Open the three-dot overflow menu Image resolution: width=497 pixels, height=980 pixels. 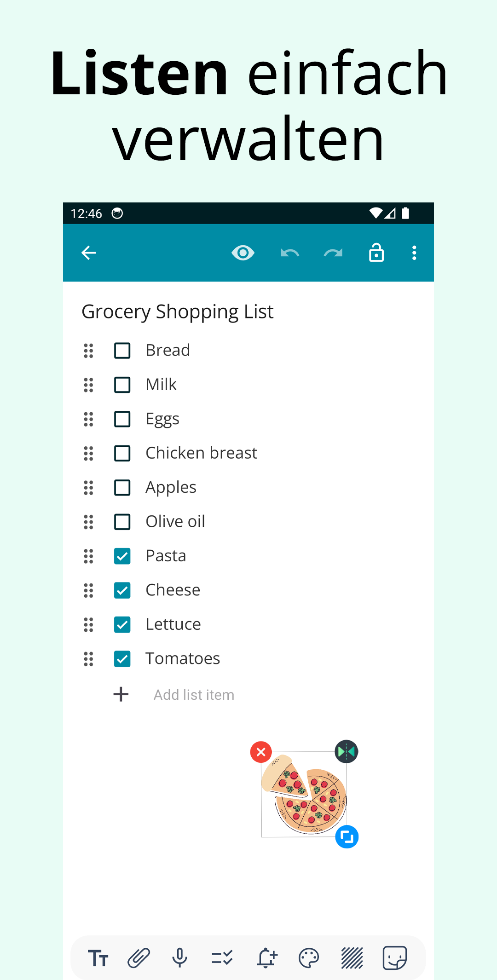414,253
